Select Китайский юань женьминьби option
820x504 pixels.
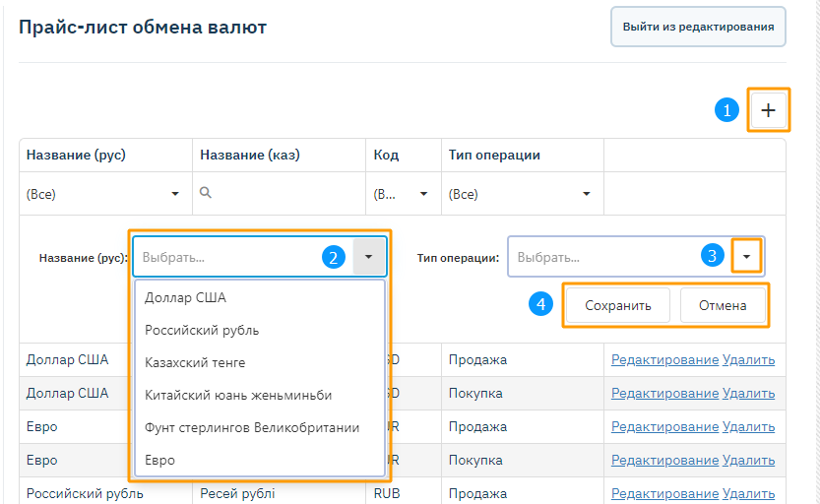[x=260, y=396]
